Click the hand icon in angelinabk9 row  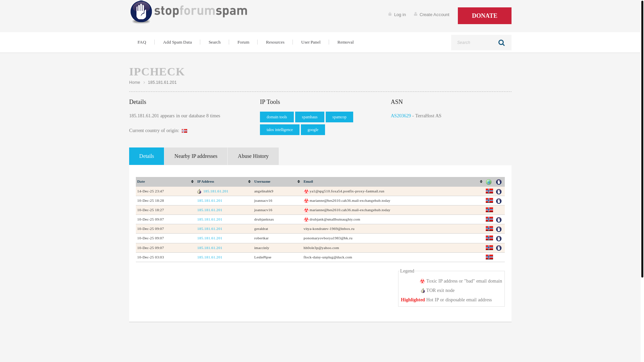click(499, 192)
